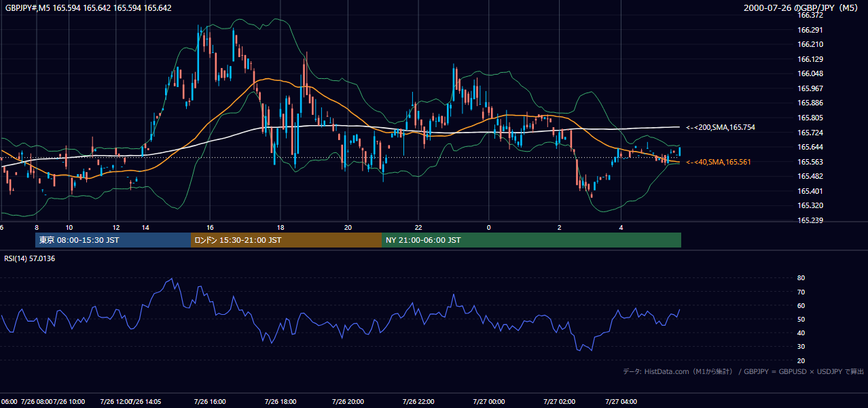
Task: Click RSI scale value 40
Action: click(x=801, y=333)
